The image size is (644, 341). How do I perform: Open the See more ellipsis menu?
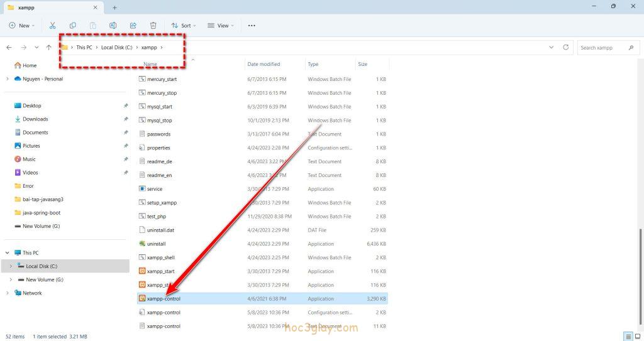[252, 26]
